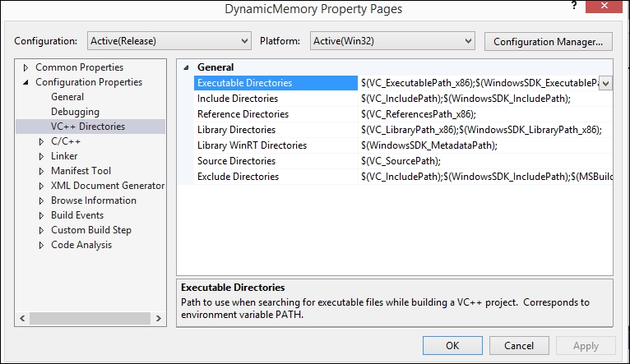Click the Include Directories value $(VC_IncludePath)
This screenshot has height=364, width=630.
[x=485, y=99]
